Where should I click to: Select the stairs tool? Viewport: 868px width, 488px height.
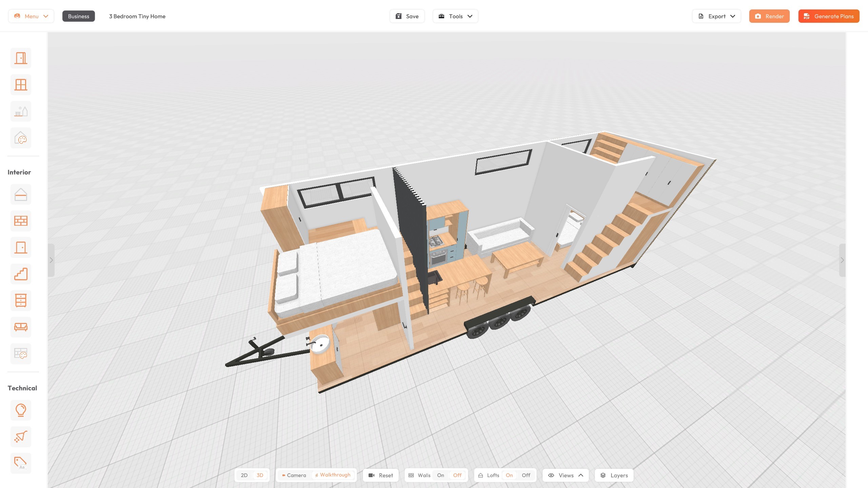(x=21, y=273)
